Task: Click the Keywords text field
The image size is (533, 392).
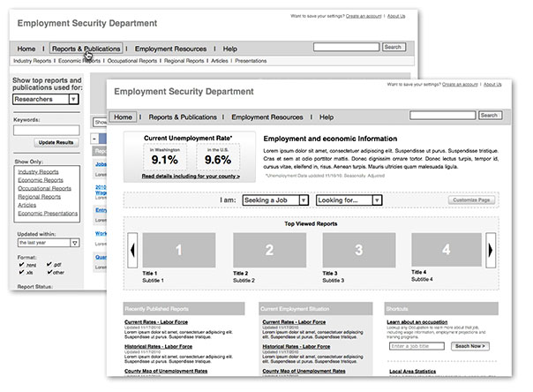Action: point(46,129)
